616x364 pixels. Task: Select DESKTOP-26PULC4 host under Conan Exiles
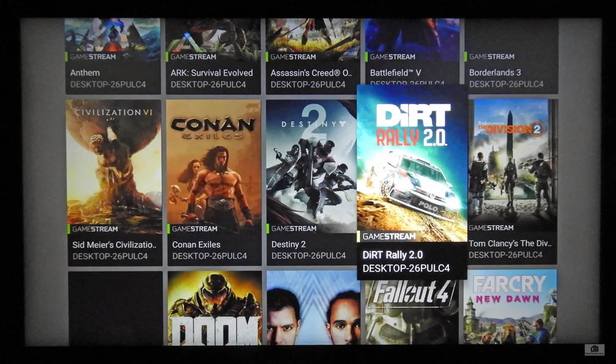209,256
